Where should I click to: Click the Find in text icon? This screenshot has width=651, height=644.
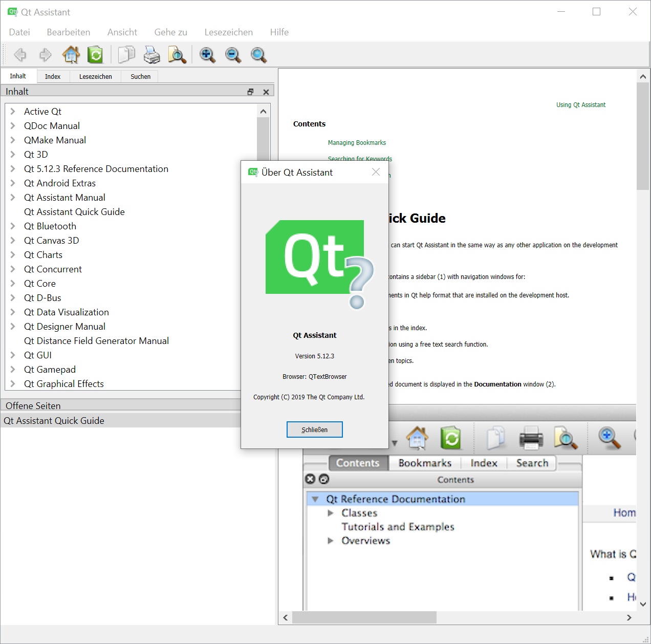(177, 55)
